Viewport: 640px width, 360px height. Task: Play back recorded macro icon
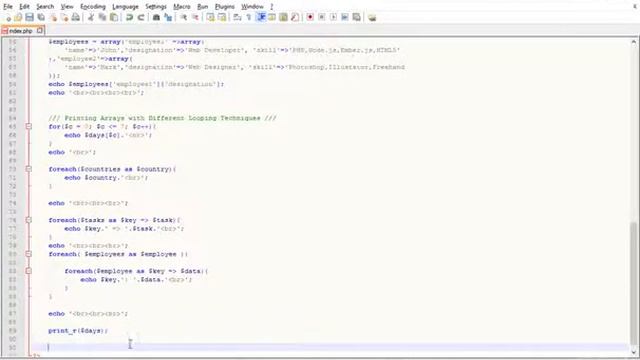[x=333, y=17]
